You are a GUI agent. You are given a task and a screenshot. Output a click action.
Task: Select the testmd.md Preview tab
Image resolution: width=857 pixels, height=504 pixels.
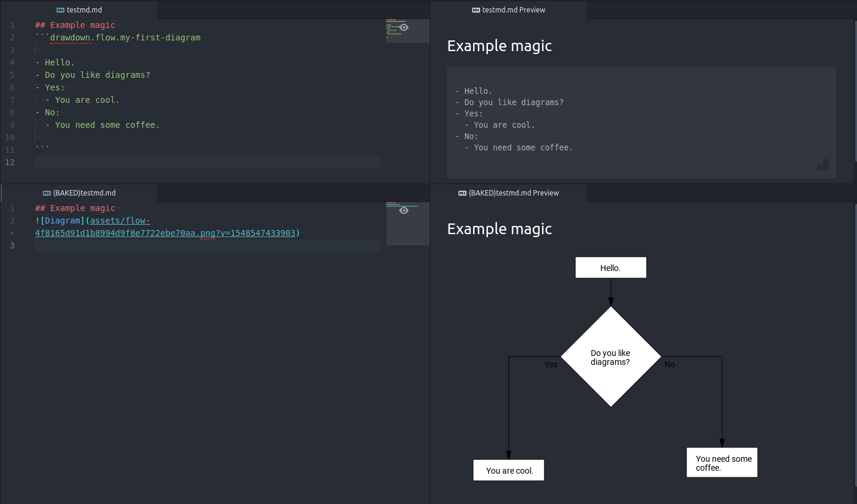pos(509,10)
